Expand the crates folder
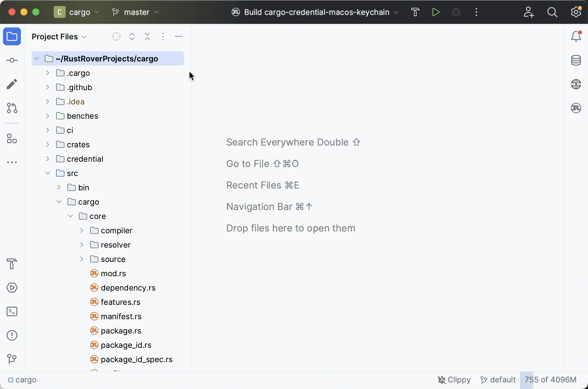 [47, 145]
